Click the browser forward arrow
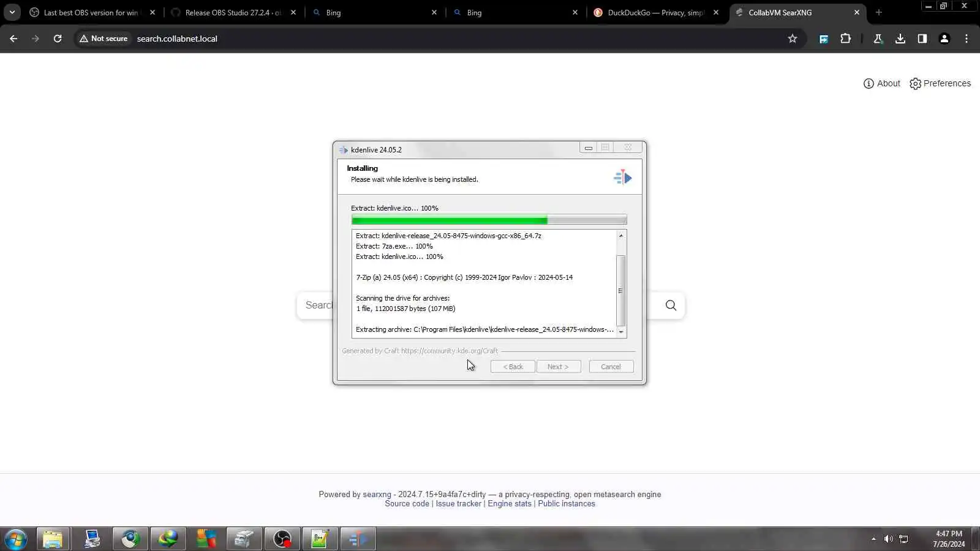Viewport: 980px width, 551px height. pos(36,39)
